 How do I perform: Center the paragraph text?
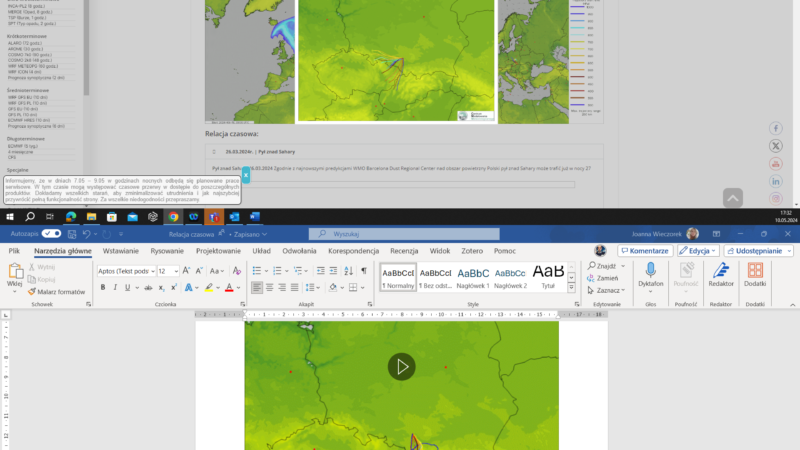coord(269,288)
